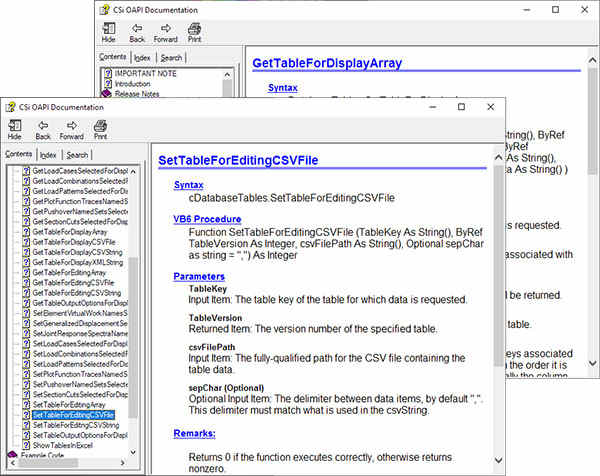This screenshot has width=600, height=476.
Task: Select GetTableForDisplayCSVString topic in tree
Action: click(77, 252)
